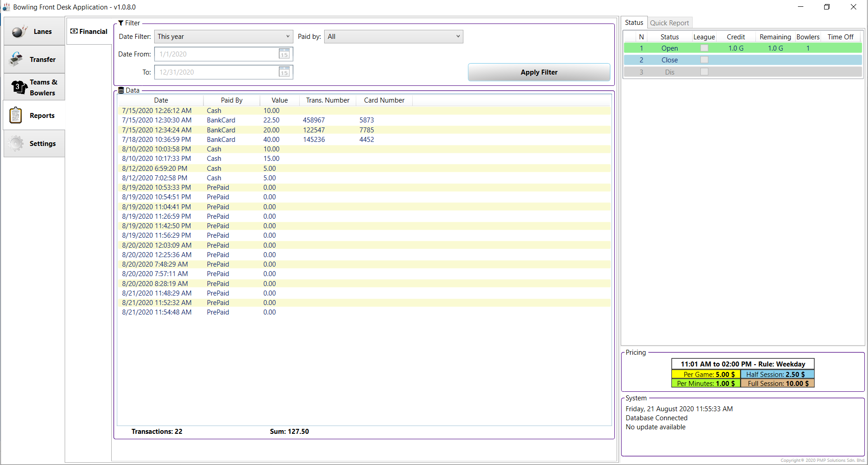Enable the League checkbox for lane 1
Image resolution: width=868 pixels, height=465 pixels.
point(704,48)
